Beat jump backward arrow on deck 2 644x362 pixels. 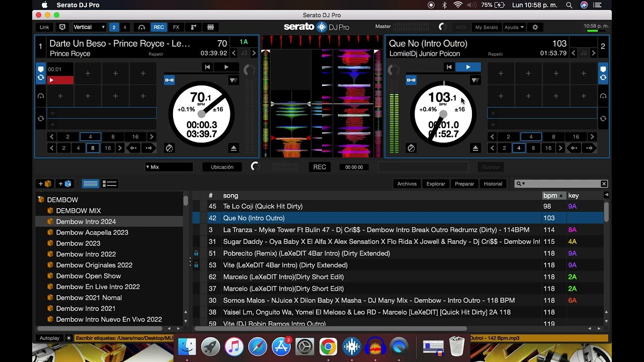pos(575,148)
